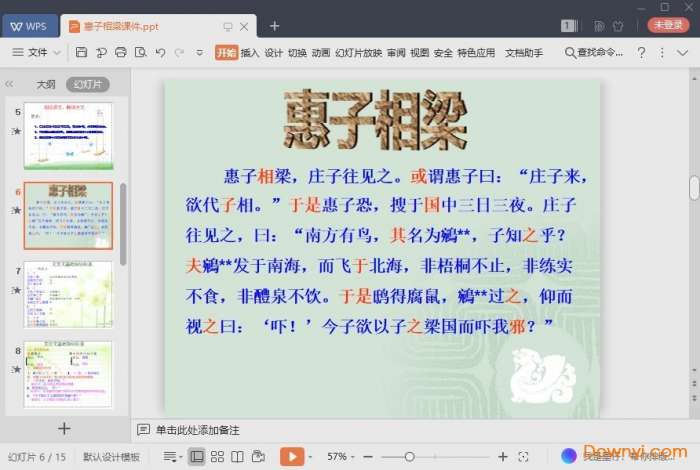Viewport: 700px width, 470px height.
Task: Select the 安全 ribbon tab
Action: tap(443, 53)
